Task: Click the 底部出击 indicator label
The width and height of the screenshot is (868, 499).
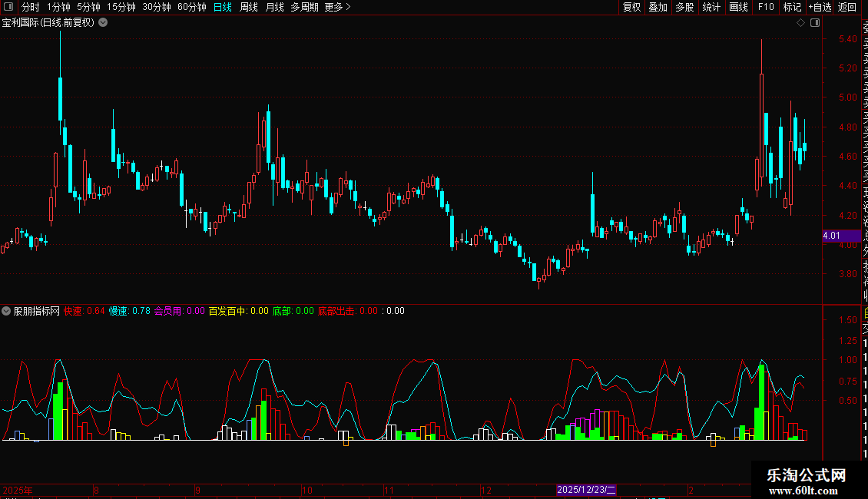Action: tap(348, 311)
